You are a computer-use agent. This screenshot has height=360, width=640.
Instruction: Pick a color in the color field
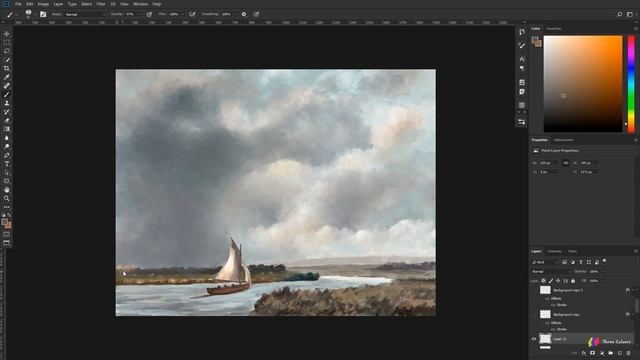click(x=583, y=84)
